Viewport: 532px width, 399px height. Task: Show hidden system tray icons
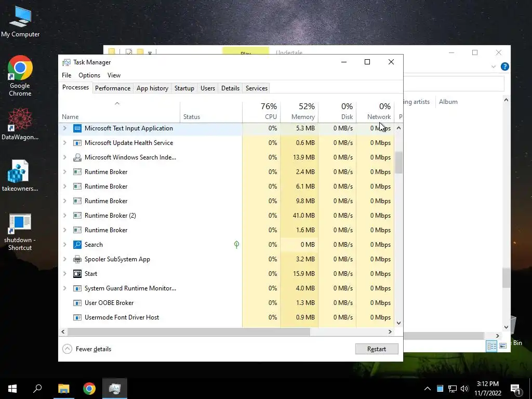coord(428,389)
